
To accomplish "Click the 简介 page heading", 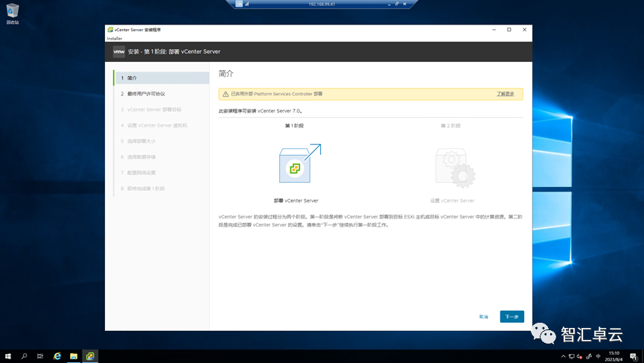I will (x=226, y=74).
